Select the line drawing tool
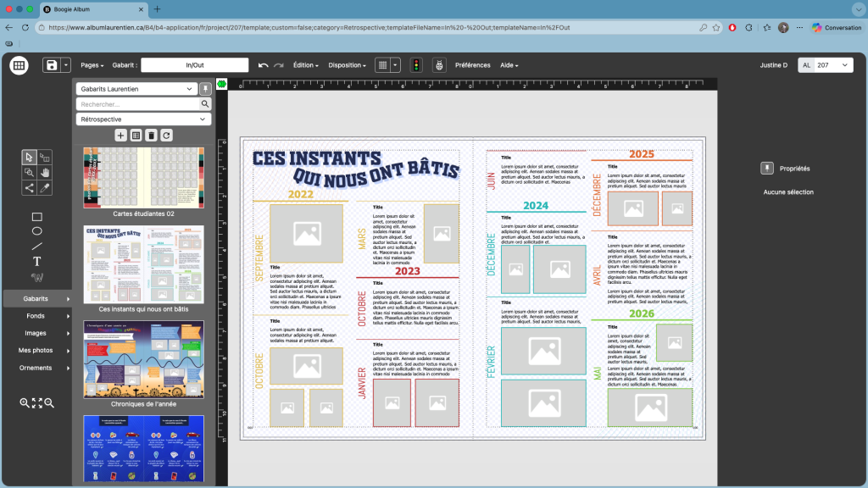The image size is (868, 488). (37, 247)
